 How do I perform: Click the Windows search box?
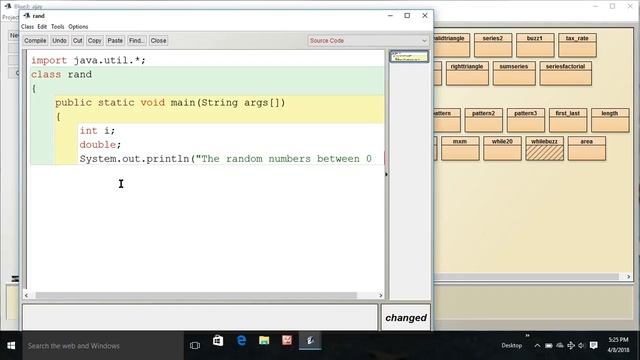(103, 346)
